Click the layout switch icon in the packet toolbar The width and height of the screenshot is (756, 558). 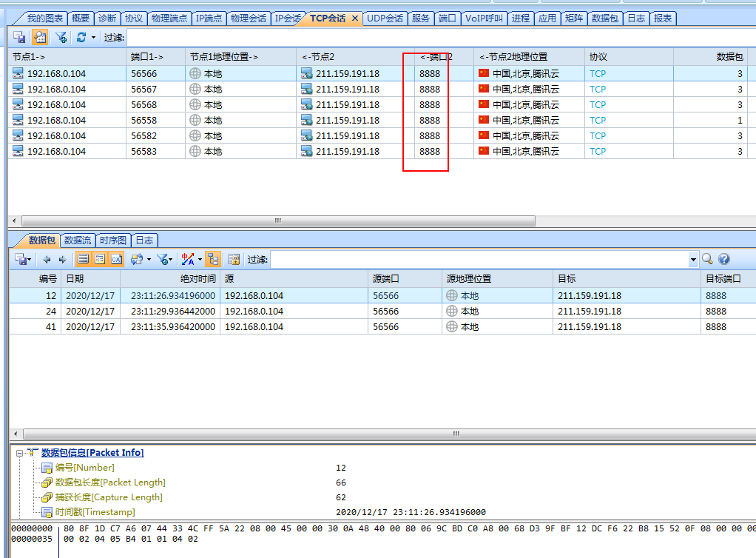(x=137, y=260)
